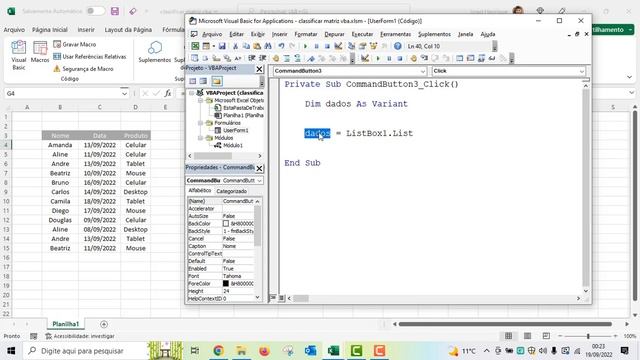Click the Undo arrow icon
This screenshot has width=640, height=360.
click(x=281, y=46)
